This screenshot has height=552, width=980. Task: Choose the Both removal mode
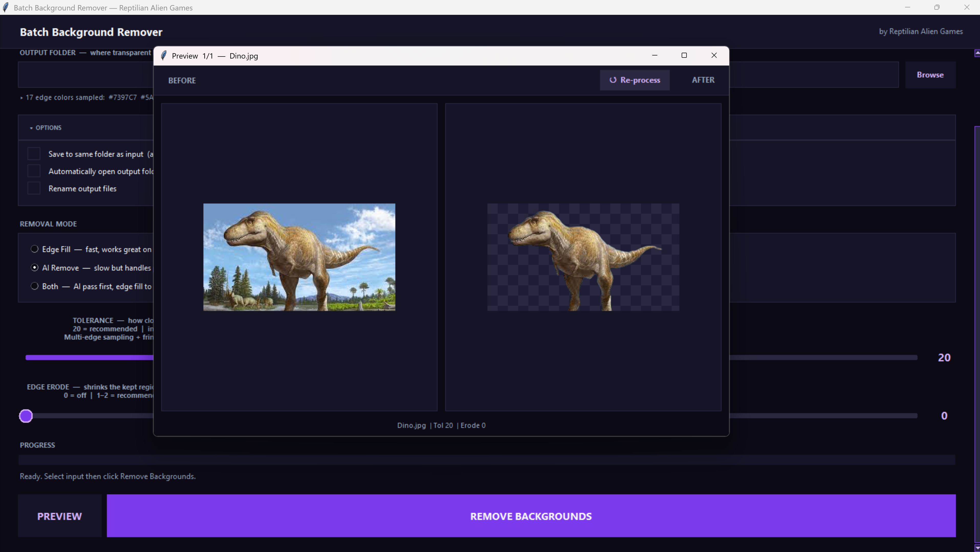[35, 286]
